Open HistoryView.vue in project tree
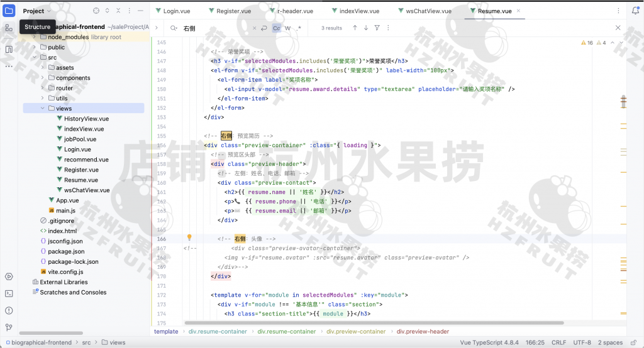Viewport: 644px width, 348px height. pyautogui.click(x=86, y=119)
